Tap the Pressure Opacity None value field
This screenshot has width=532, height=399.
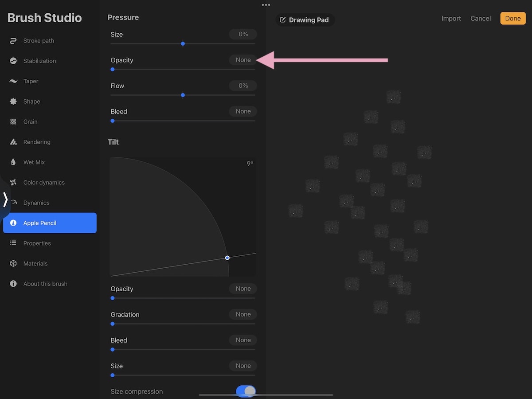point(243,60)
